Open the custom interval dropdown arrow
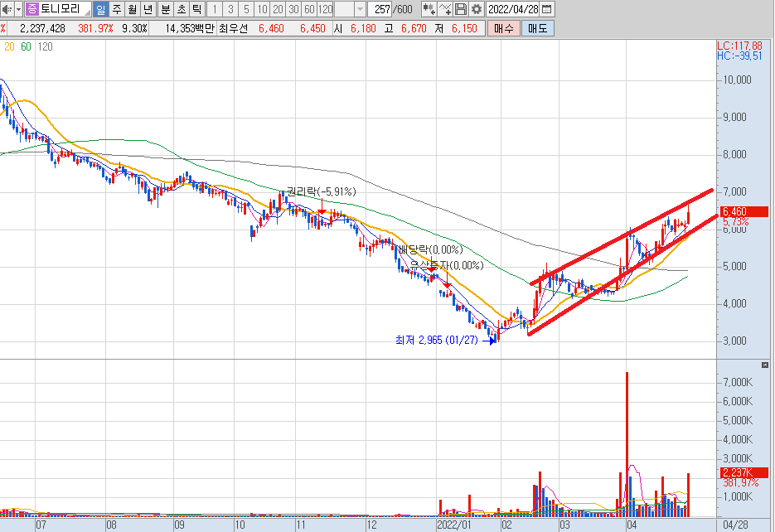The height and width of the screenshot is (532, 775). [360, 9]
